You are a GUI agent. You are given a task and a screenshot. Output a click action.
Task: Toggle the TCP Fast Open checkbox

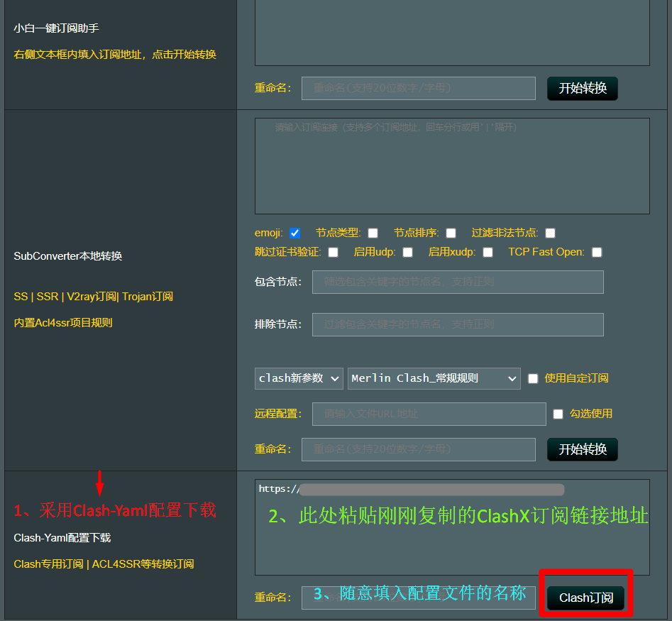pyautogui.click(x=597, y=253)
